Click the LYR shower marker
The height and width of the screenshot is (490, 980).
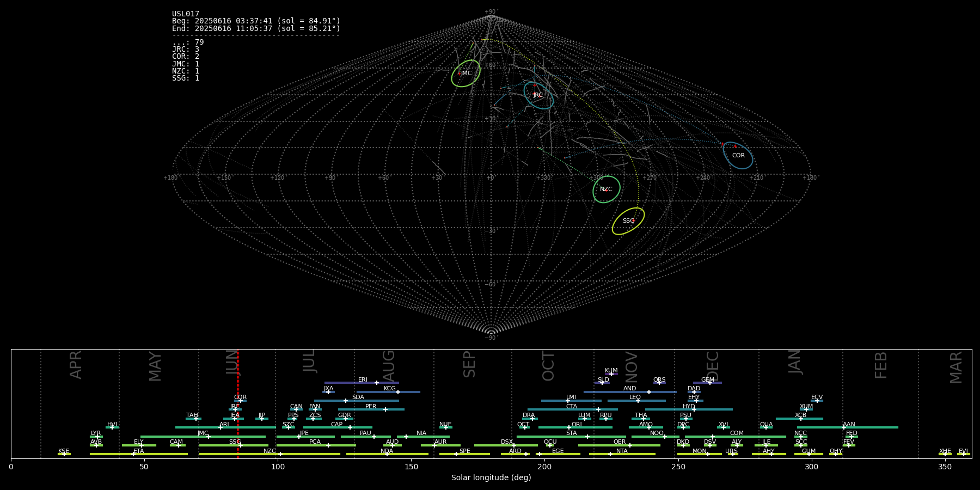pos(96,436)
